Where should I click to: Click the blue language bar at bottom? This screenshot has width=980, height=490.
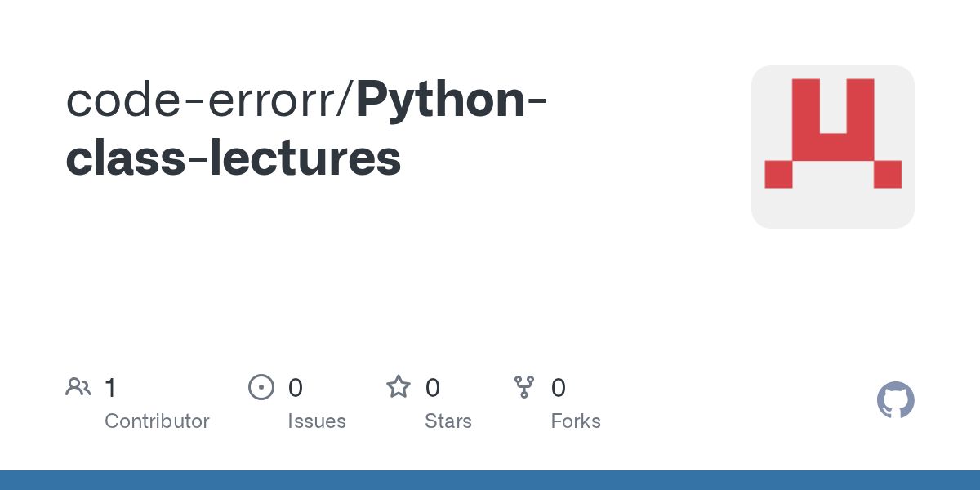490,480
